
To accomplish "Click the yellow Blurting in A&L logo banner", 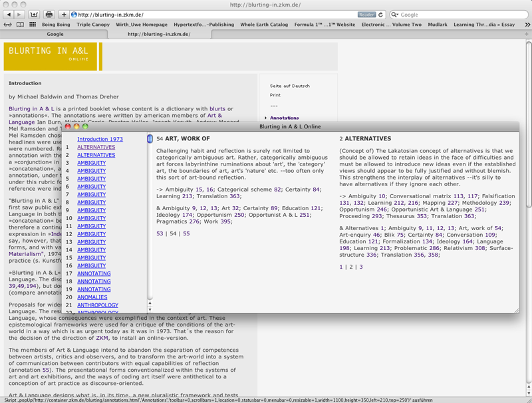I will click(x=50, y=57).
